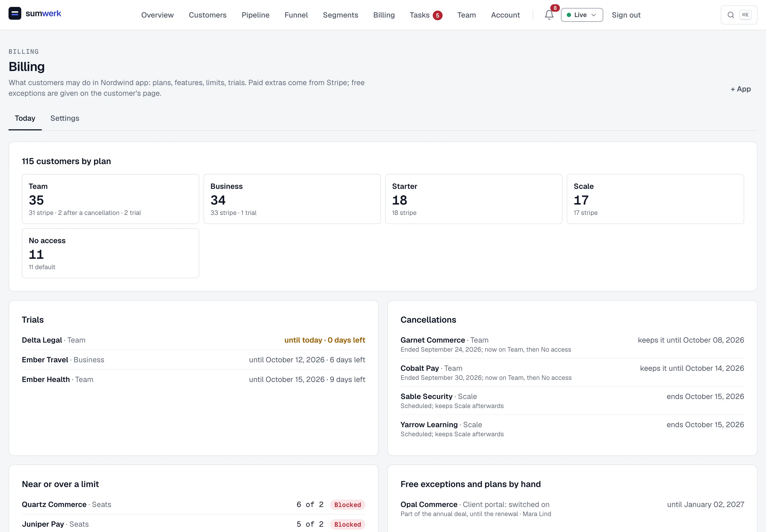766x532 pixels.
Task: Click 'keeps it until October 08, 2026'
Action: click(x=691, y=340)
